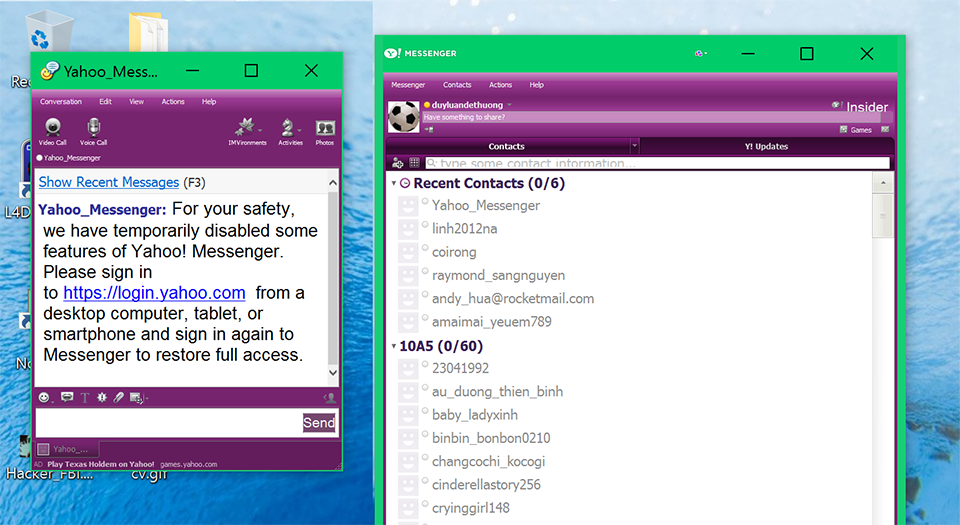960x525 pixels.
Task: Open dropdown arrow beside Contacts tab
Action: click(x=634, y=146)
